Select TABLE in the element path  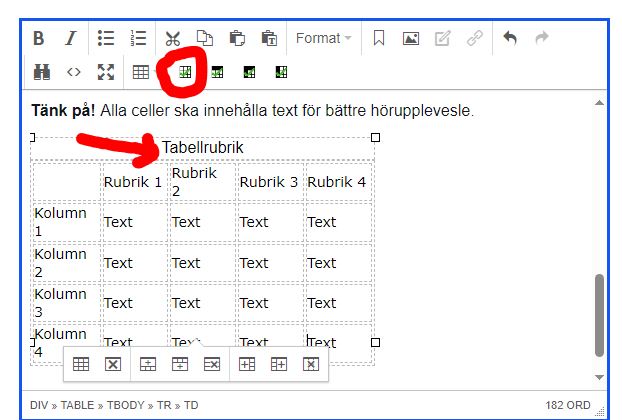tap(77, 405)
